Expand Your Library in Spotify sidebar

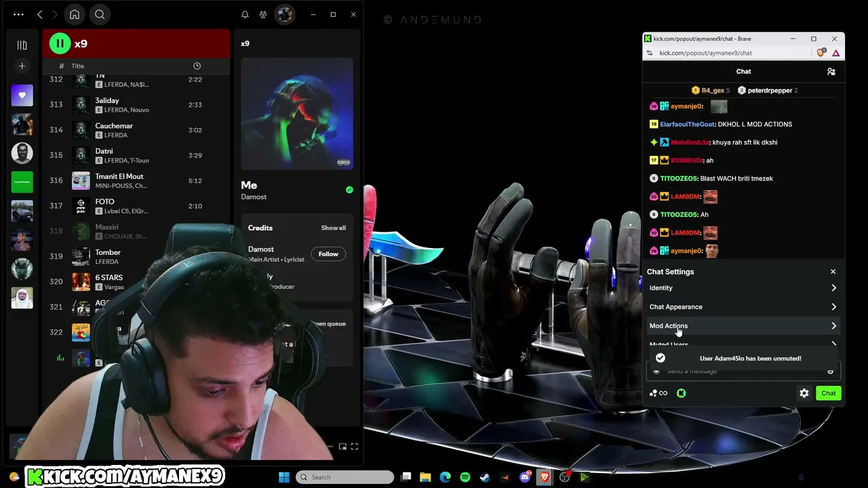(22, 45)
